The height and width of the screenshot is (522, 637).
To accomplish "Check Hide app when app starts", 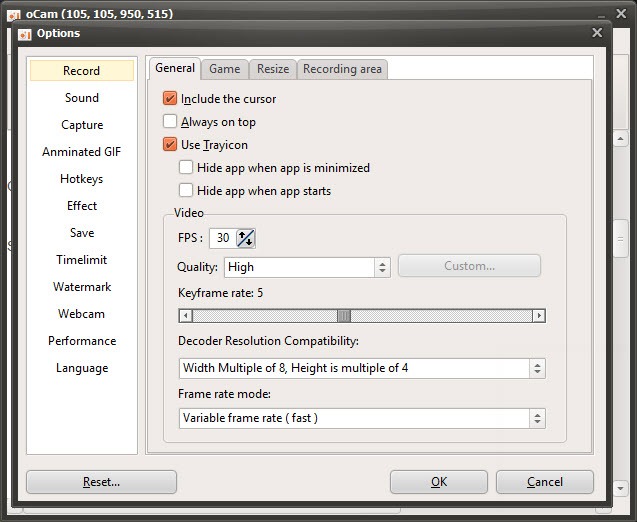I will tap(186, 191).
